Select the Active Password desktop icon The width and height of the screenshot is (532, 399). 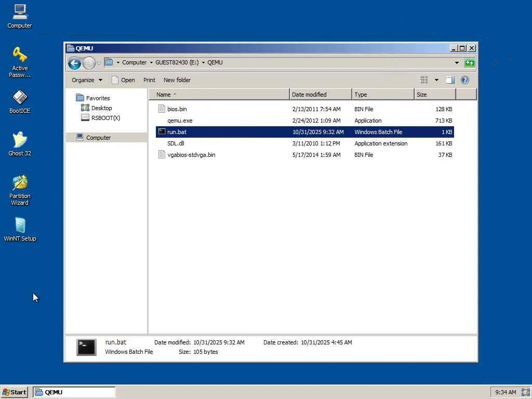point(20,62)
